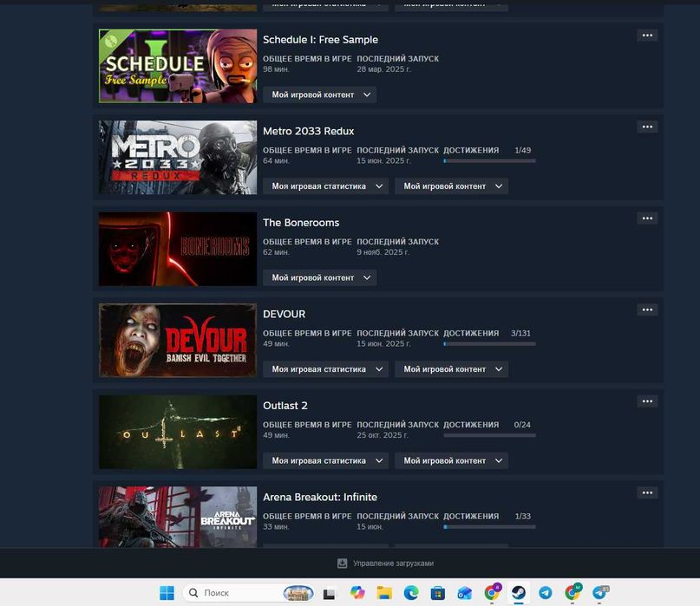
Task: Open Microsoft Edge from the taskbar
Action: pos(411,593)
